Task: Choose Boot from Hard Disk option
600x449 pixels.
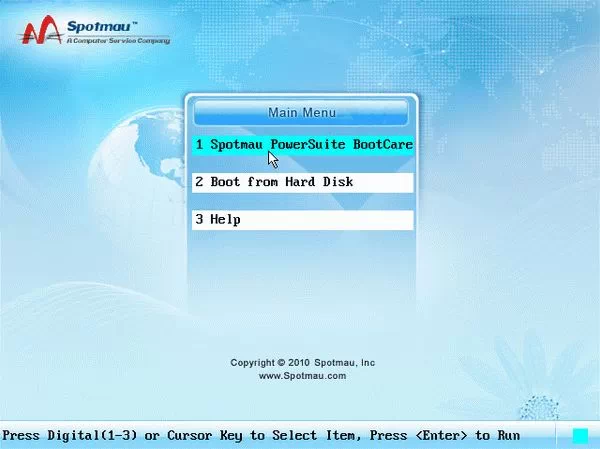Action: click(303, 183)
